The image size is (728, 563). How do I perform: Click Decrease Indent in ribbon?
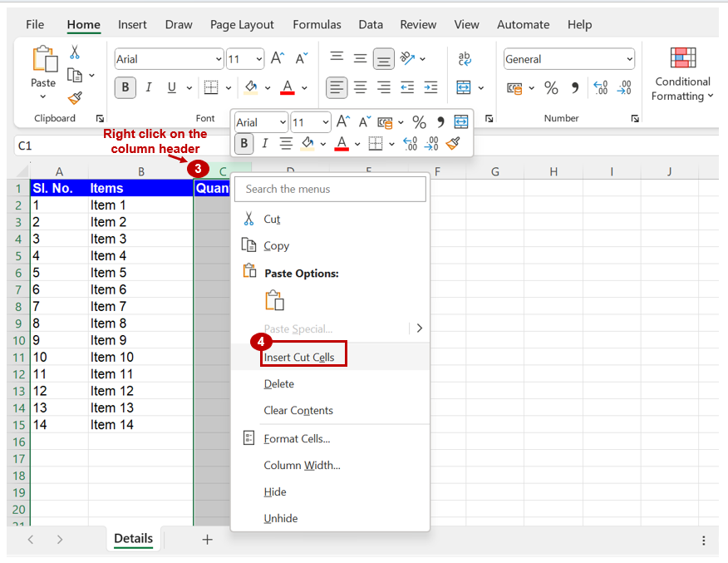[x=407, y=87]
